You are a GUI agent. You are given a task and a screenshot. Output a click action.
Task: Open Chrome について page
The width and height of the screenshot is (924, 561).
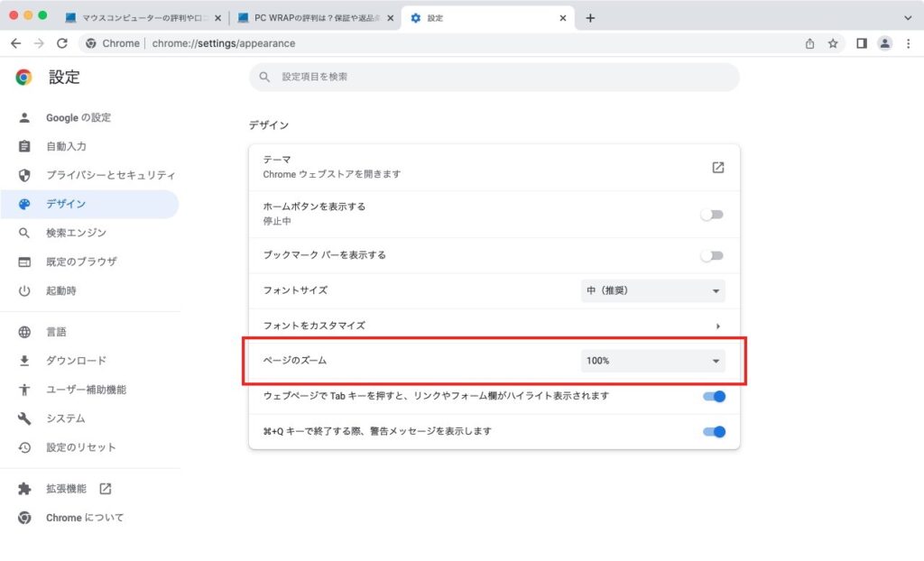point(85,518)
